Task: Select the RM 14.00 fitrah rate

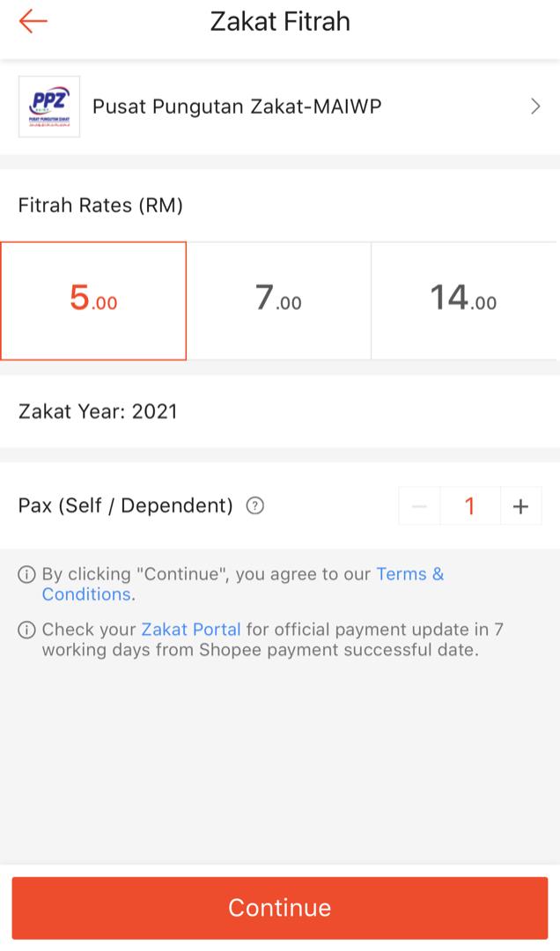Action: point(467,300)
